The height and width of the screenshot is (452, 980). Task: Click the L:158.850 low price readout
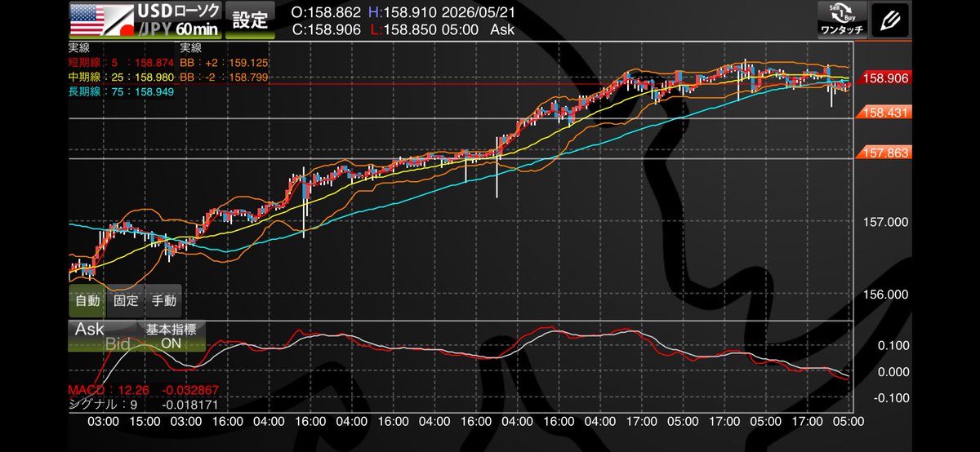403,29
